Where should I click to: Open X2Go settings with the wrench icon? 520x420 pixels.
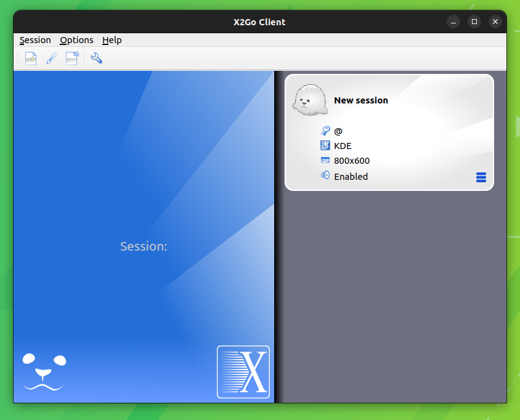click(x=96, y=57)
